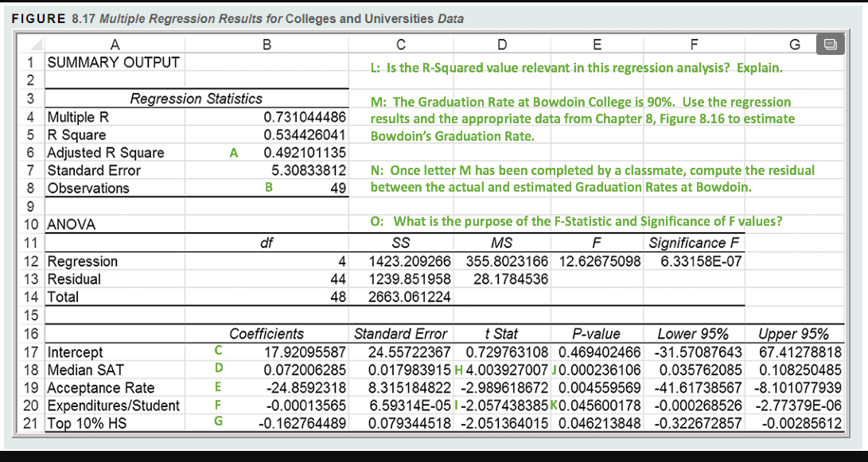The image size is (868, 462).
Task: Click the Coefficients column heading
Action: (x=267, y=334)
